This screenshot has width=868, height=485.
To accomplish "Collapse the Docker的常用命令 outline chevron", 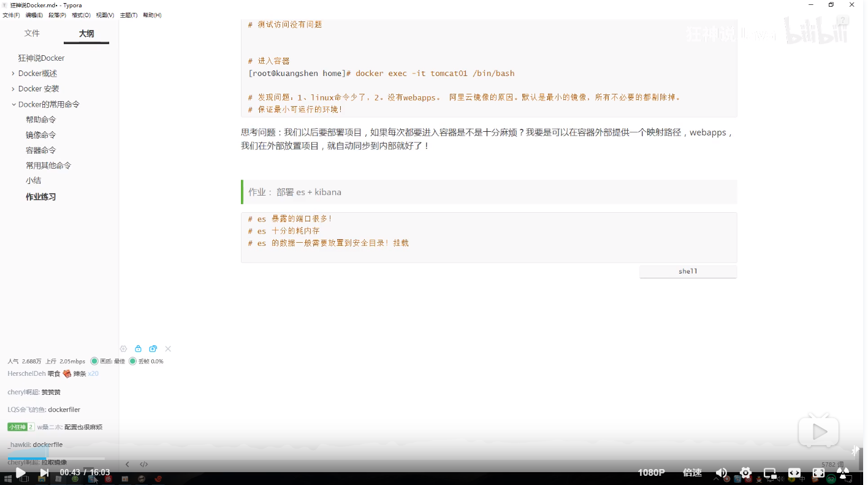I will pos(13,104).
